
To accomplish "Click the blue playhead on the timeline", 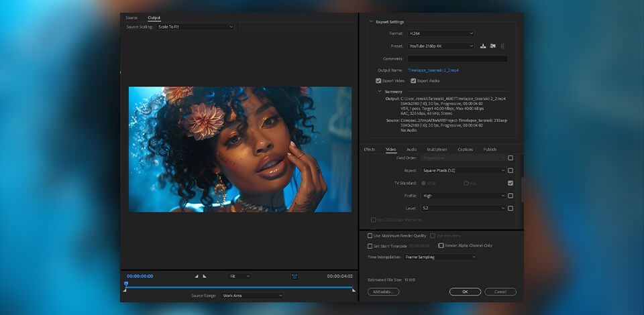I will point(126,283).
